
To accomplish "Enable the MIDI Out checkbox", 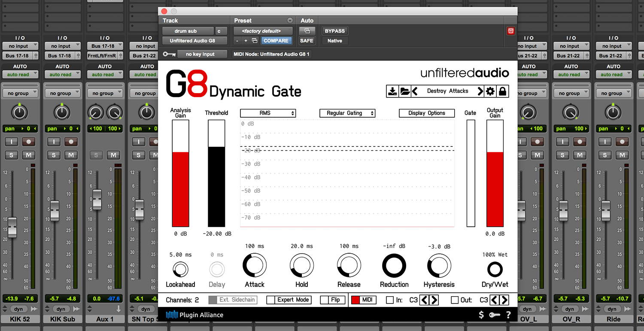I will coord(454,300).
